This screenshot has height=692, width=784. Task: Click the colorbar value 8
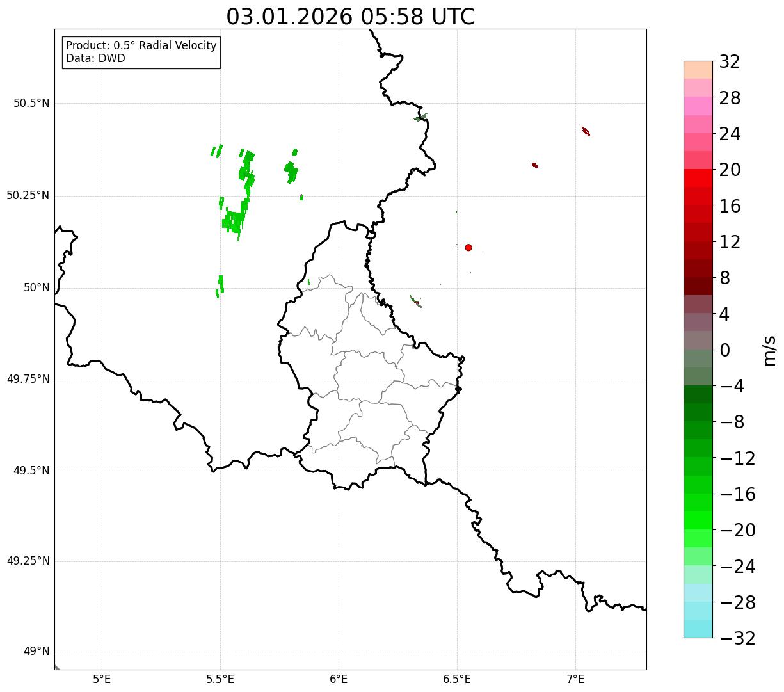point(724,278)
